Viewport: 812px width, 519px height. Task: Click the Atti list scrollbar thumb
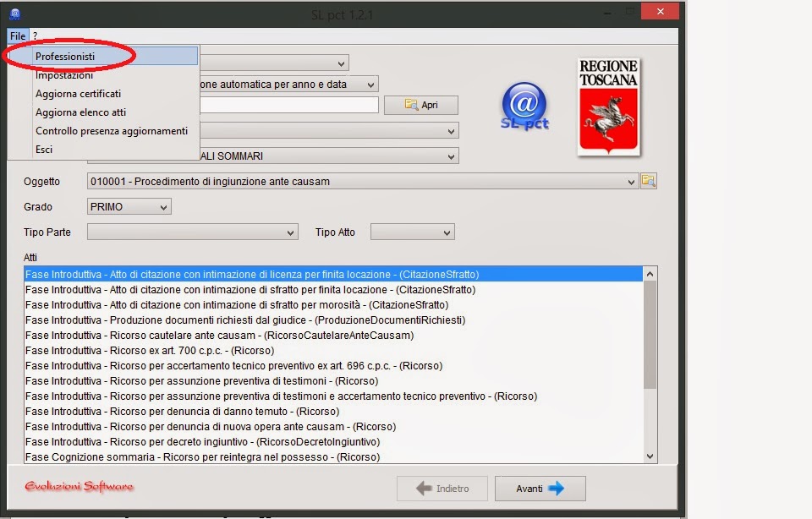pyautogui.click(x=650, y=335)
